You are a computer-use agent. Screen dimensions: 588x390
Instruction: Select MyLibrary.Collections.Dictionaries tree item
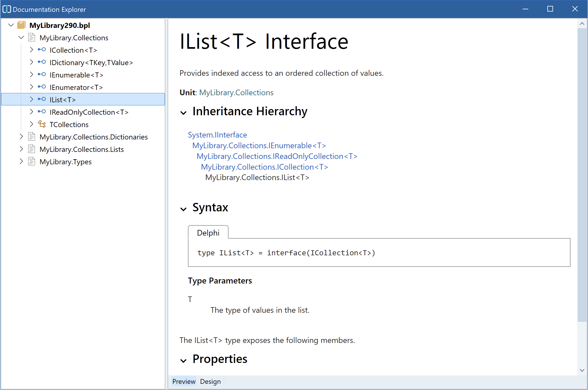tap(93, 137)
